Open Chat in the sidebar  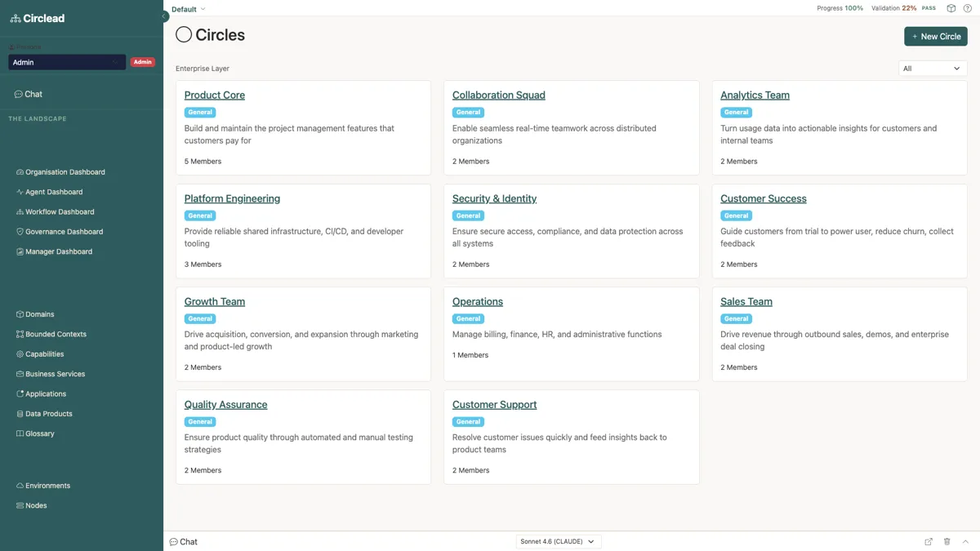tap(29, 94)
